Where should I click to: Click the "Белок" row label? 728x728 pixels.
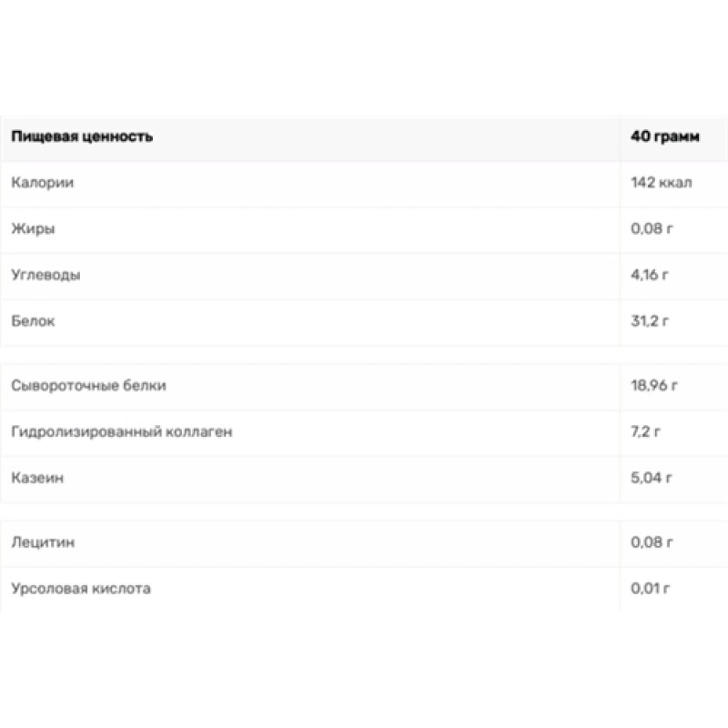pyautogui.click(x=35, y=321)
